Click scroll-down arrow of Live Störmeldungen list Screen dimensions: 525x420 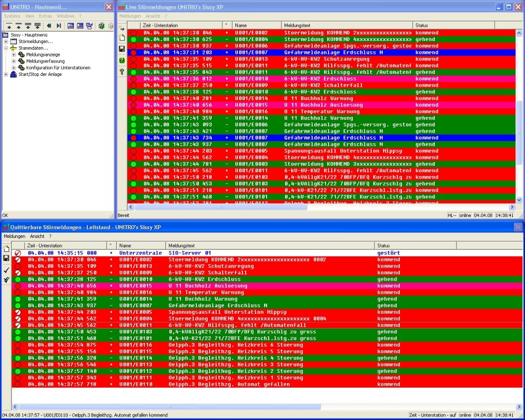pyautogui.click(x=519, y=200)
